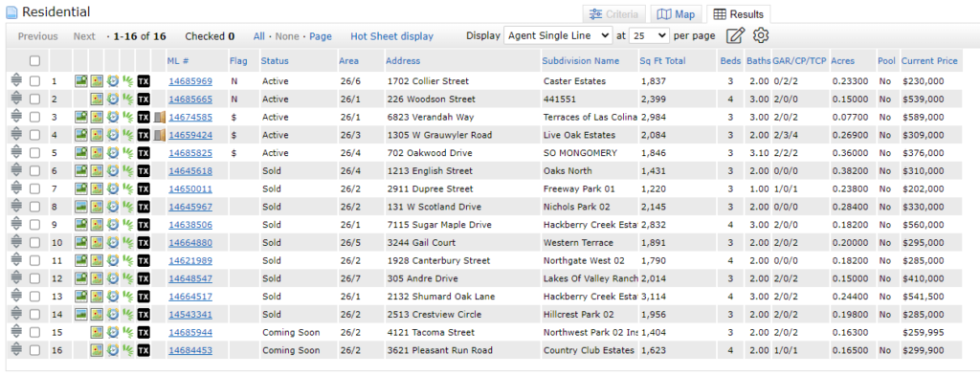Image resolution: width=980 pixels, height=376 pixels.
Task: Open map icon for 226 Woodson Street
Action: (x=97, y=100)
